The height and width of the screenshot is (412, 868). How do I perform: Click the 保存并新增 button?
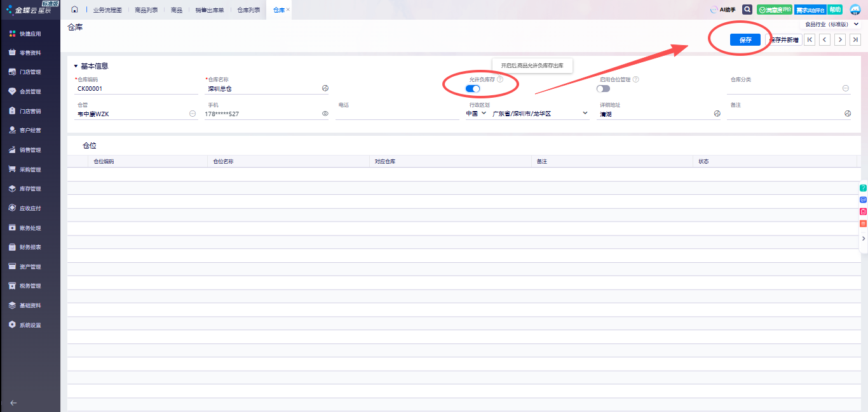(x=783, y=39)
